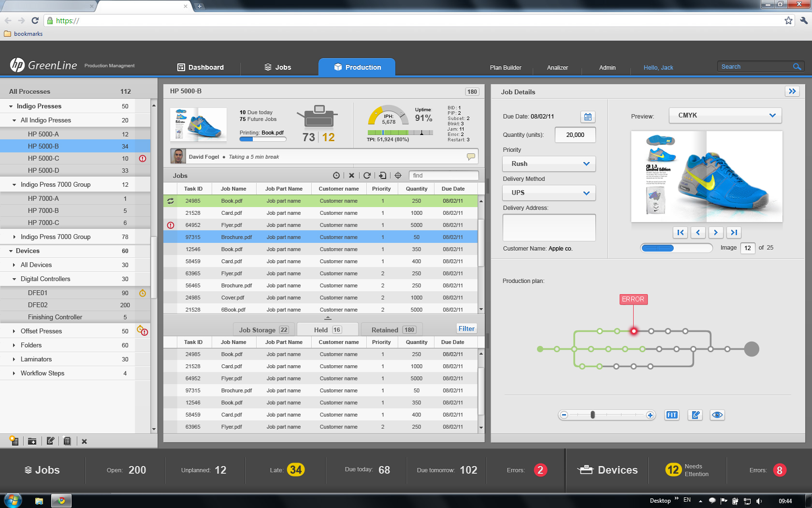Open David Fogel's comment bubble
Viewport: 812px width, 508px height.
(x=471, y=156)
